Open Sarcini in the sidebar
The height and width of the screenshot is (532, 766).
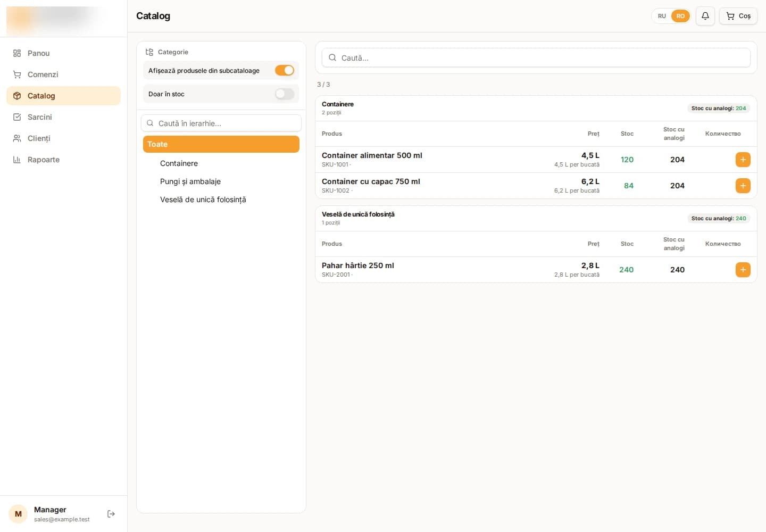[63, 117]
